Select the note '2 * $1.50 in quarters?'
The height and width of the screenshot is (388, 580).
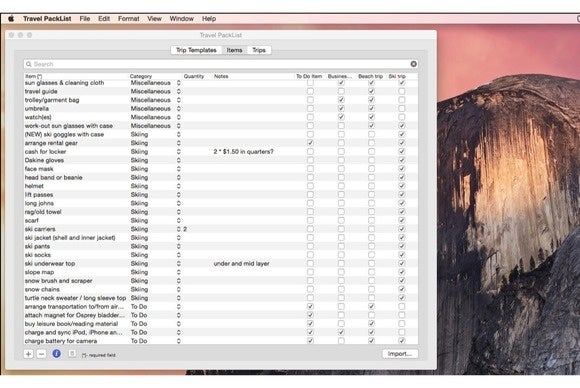(244, 152)
